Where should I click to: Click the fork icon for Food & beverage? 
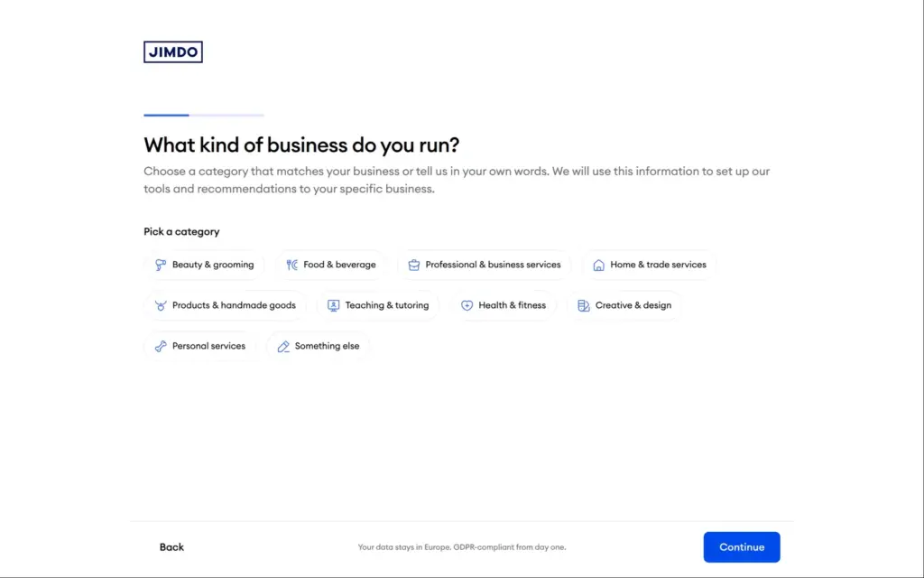point(291,265)
